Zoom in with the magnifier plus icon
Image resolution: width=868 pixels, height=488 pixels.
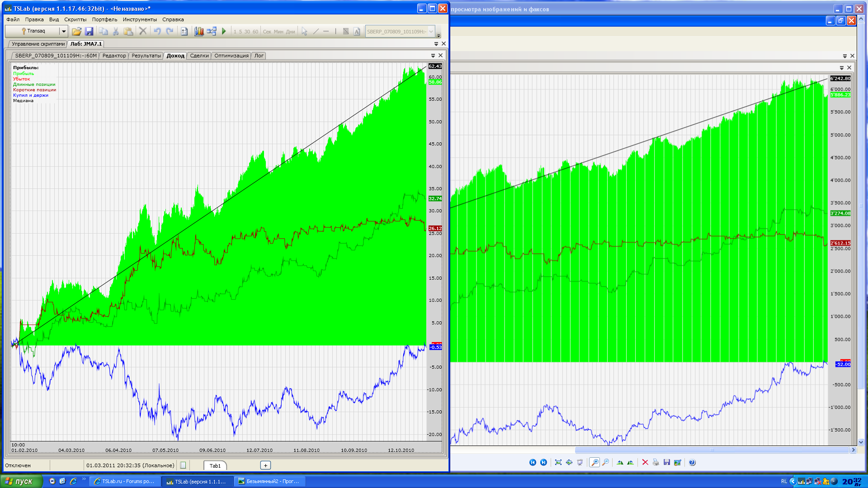[x=594, y=462]
